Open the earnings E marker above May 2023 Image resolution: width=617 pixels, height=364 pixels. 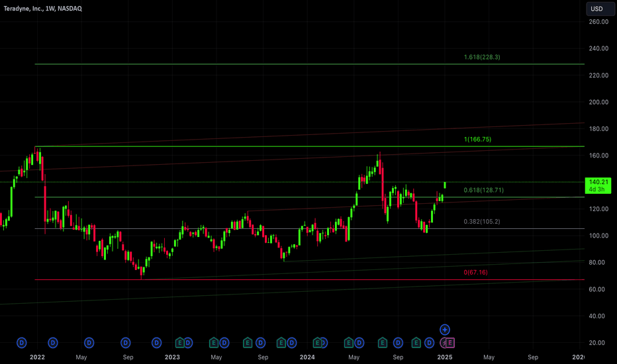(213, 343)
